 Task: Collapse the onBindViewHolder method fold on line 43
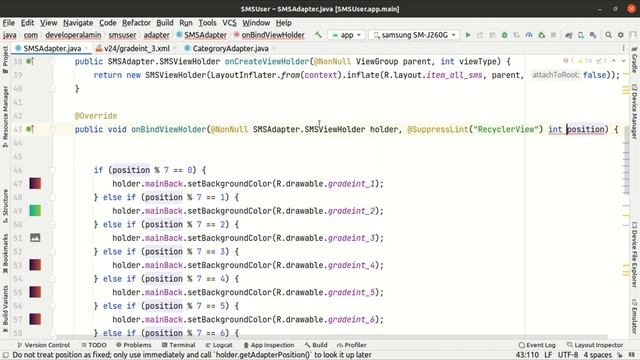53,129
